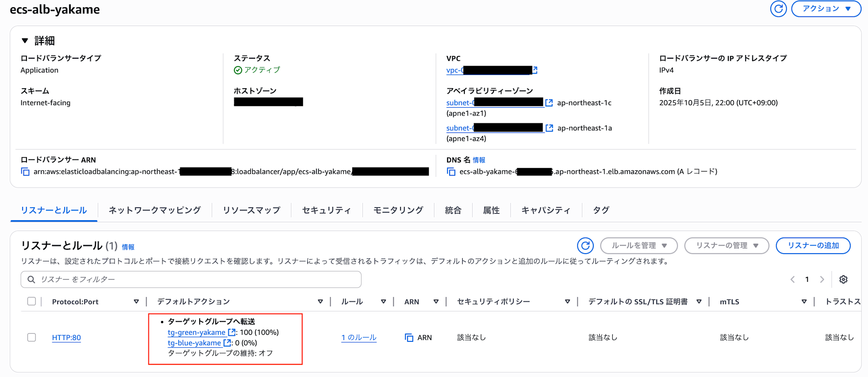
Task: Open the VPC link
Action: pos(489,70)
